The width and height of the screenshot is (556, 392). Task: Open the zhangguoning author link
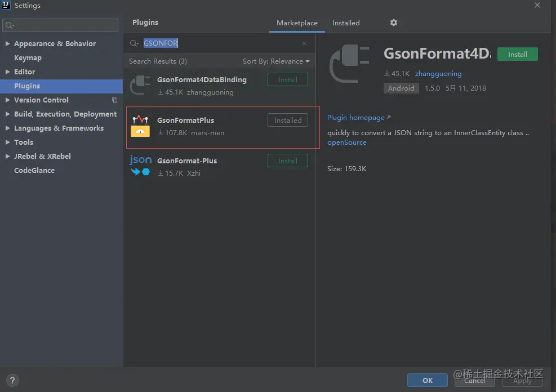pos(438,74)
